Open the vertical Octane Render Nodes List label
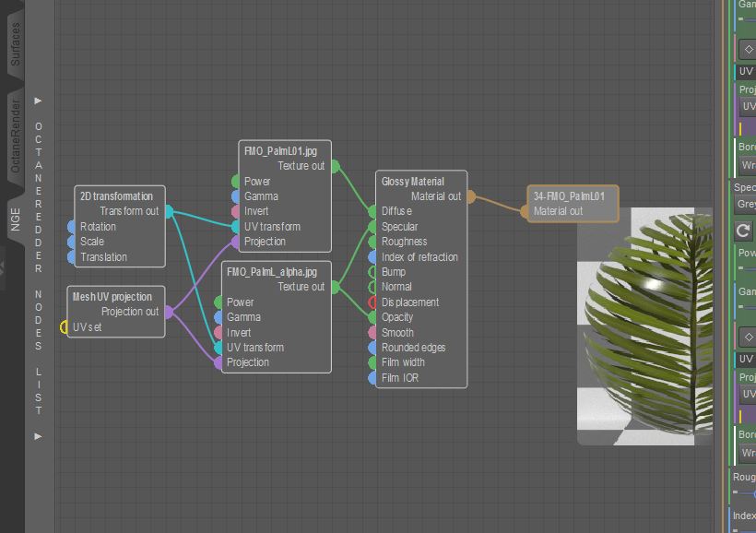Screen dimensions: 756x533 (38, 268)
